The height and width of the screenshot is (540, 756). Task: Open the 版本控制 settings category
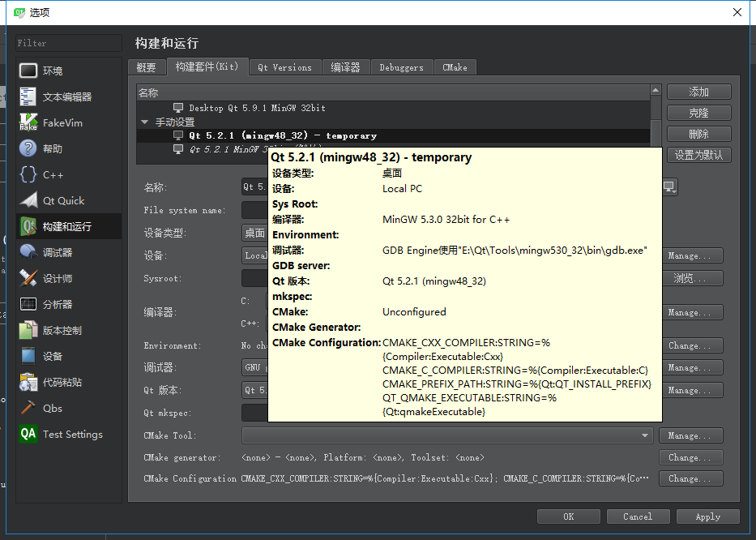tap(68, 331)
